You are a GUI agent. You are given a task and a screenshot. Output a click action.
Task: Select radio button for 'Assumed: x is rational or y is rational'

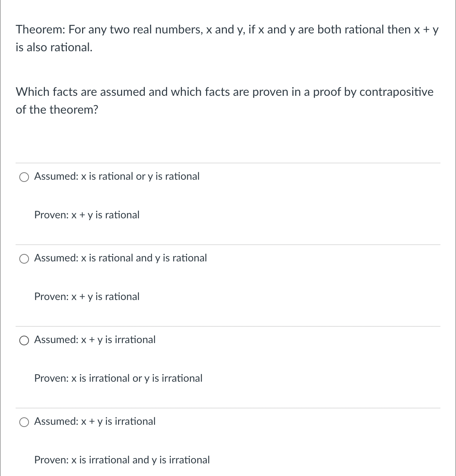[24, 177]
